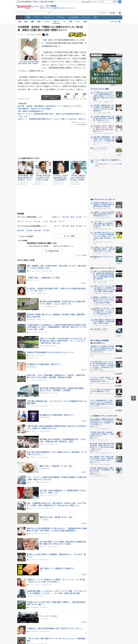The height and width of the screenshot is (644, 138).
Task: Click the Yahoo! JAPAN News logo
Action: tap(27, 7)
